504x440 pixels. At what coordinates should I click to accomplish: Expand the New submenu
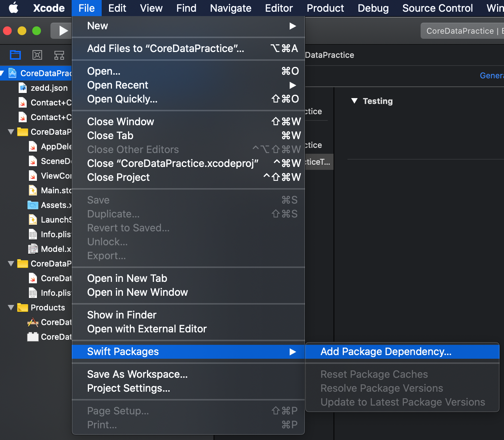point(188,26)
